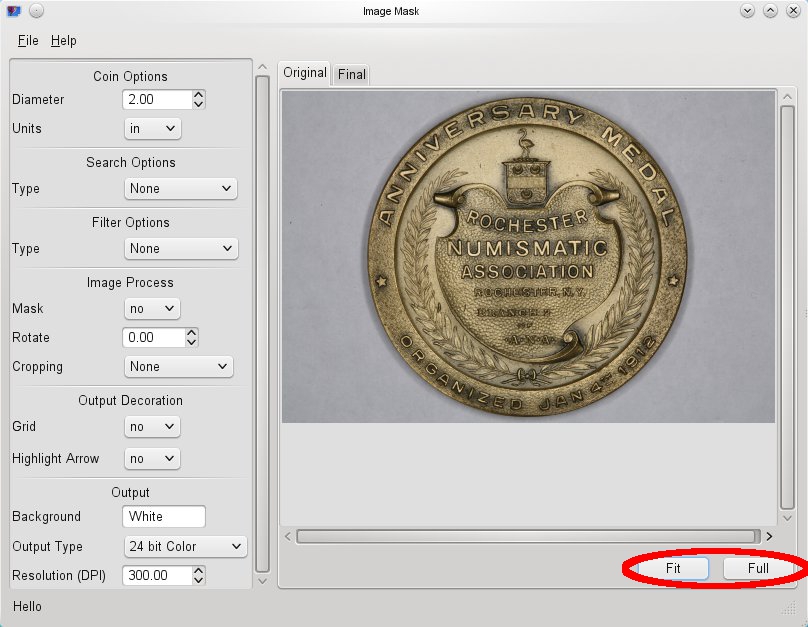Click the 'Search Options' section heading

(x=131, y=163)
